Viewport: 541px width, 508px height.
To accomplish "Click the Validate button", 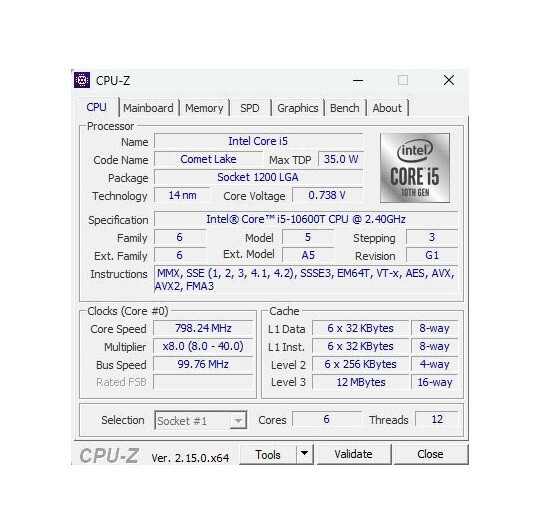I will pos(354,454).
